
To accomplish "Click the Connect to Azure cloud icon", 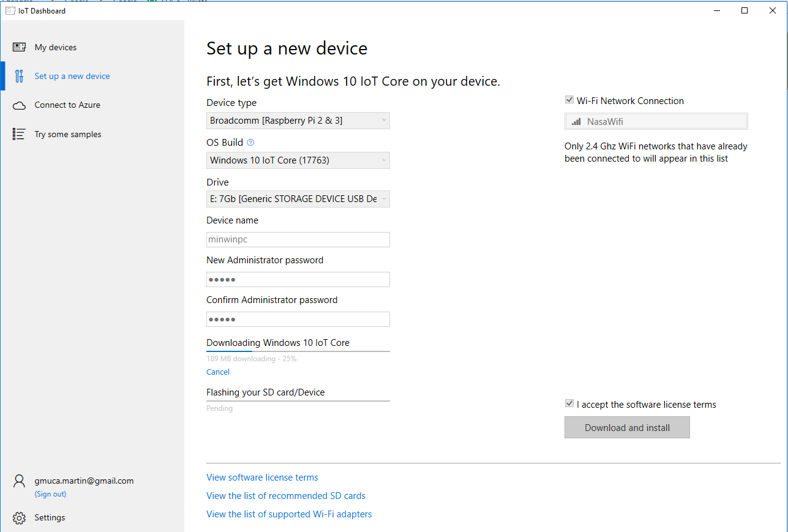I will click(x=19, y=105).
